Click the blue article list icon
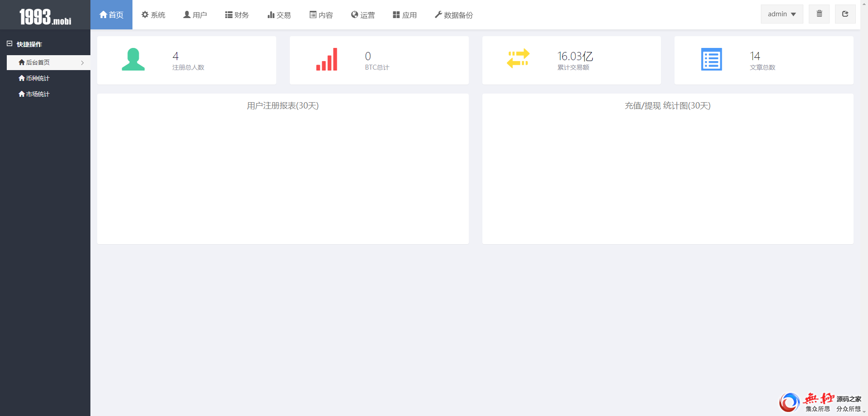Screen dimensions: 868x416 tap(712, 59)
